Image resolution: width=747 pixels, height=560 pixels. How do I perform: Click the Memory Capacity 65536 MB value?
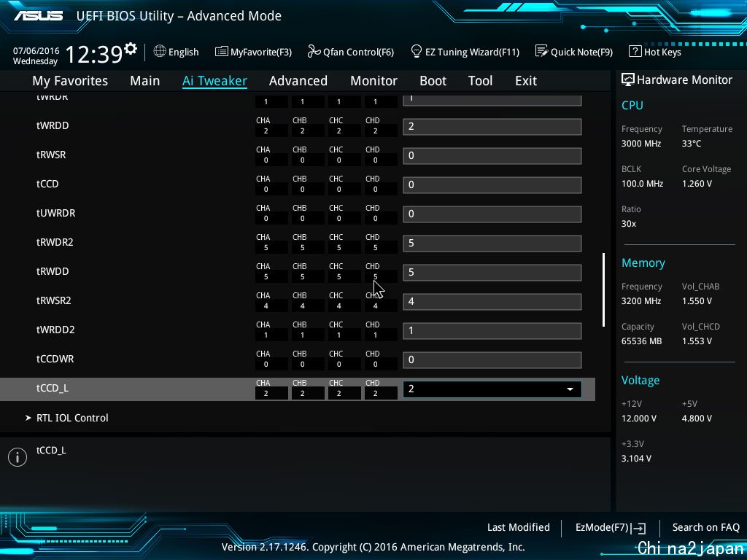[641, 341]
